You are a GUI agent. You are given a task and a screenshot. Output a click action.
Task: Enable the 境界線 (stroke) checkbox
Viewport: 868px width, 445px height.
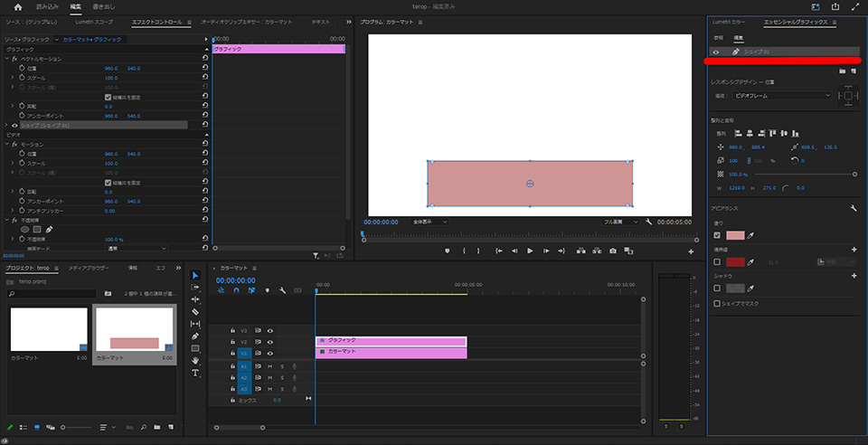pyautogui.click(x=718, y=261)
